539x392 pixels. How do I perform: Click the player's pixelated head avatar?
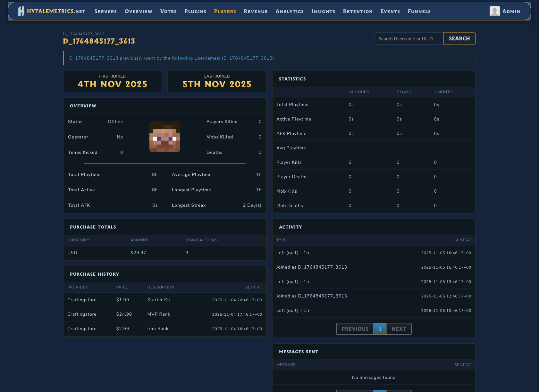pyautogui.click(x=165, y=137)
